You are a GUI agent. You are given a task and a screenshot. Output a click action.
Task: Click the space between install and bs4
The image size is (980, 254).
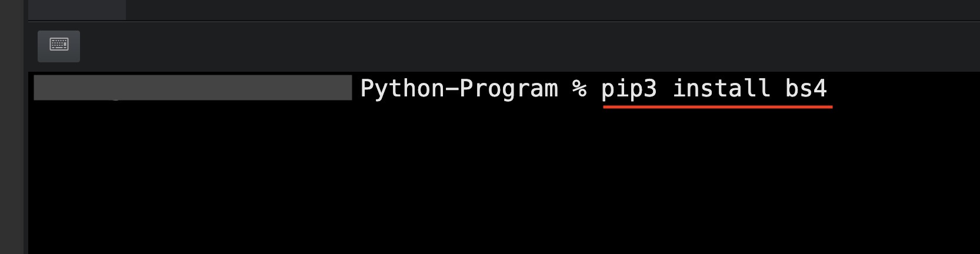pos(778,89)
